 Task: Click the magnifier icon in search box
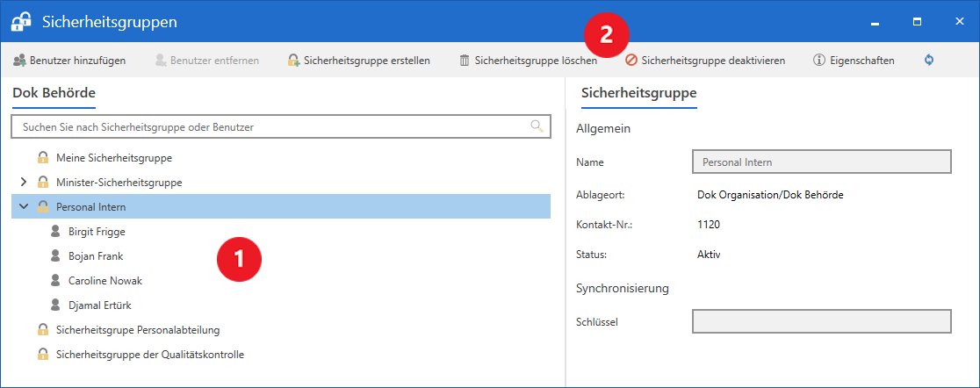pyautogui.click(x=537, y=126)
